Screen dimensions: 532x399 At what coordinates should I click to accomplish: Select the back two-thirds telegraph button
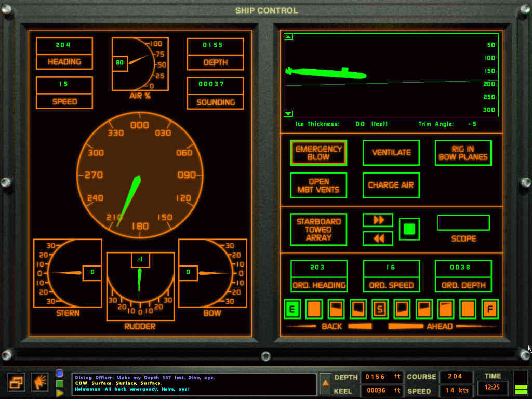point(336,309)
